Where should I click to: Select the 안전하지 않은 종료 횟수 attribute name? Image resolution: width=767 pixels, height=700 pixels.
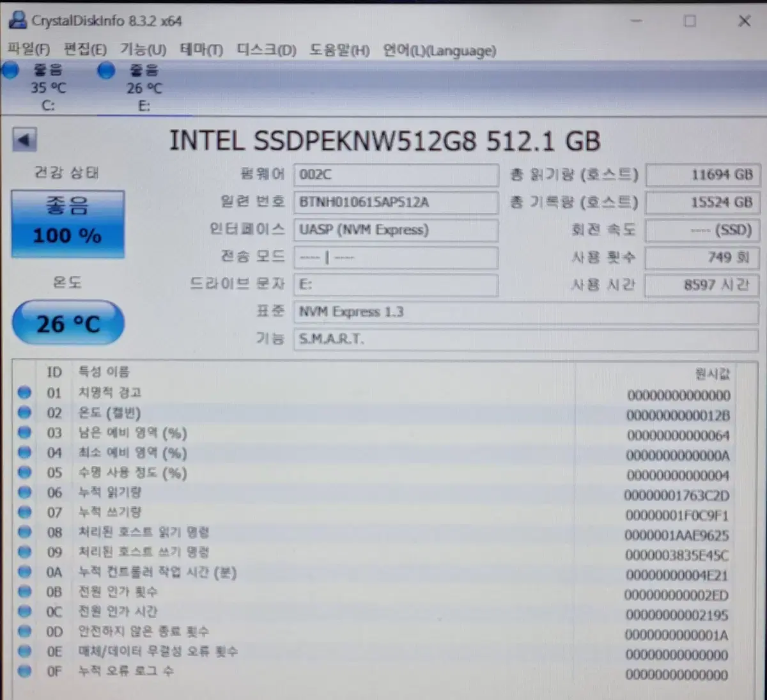[144, 632]
